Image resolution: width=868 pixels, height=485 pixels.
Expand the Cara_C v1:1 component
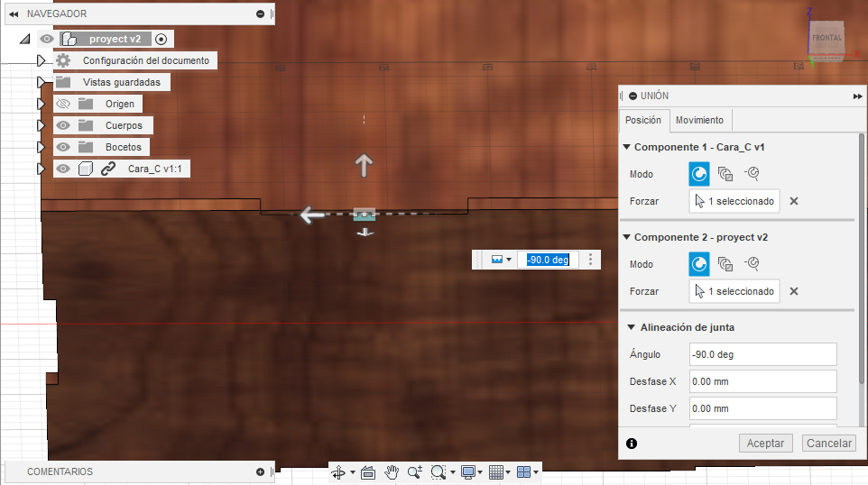41,169
